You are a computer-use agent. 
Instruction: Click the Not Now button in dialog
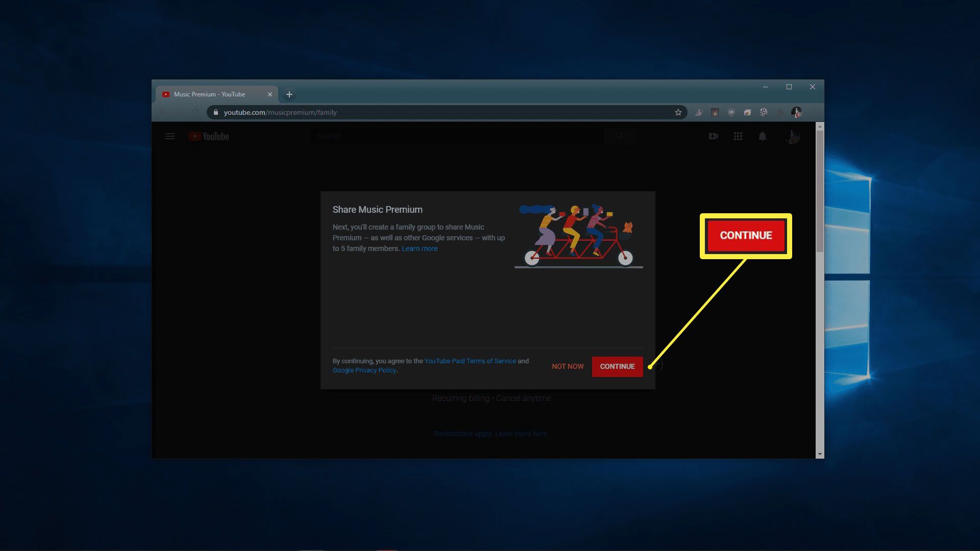[x=568, y=366]
